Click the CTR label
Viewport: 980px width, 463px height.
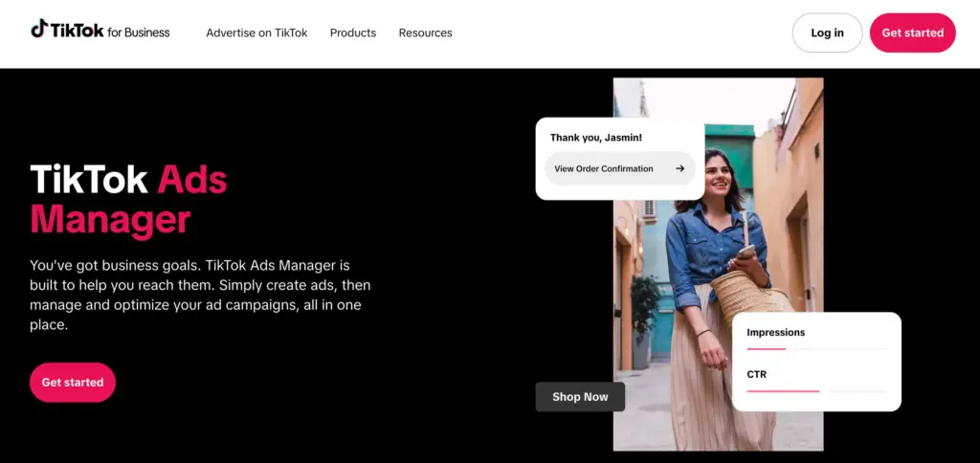coord(756,374)
